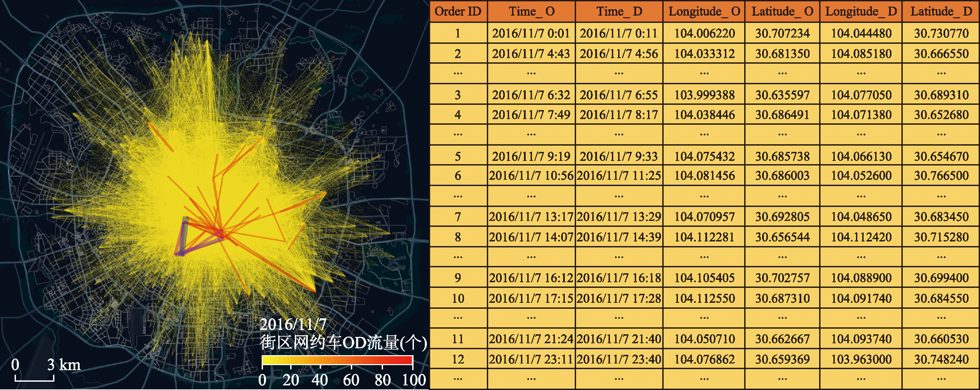Image resolution: width=980 pixels, height=390 pixels.
Task: Click Order ID cell 12
Action: [458, 359]
